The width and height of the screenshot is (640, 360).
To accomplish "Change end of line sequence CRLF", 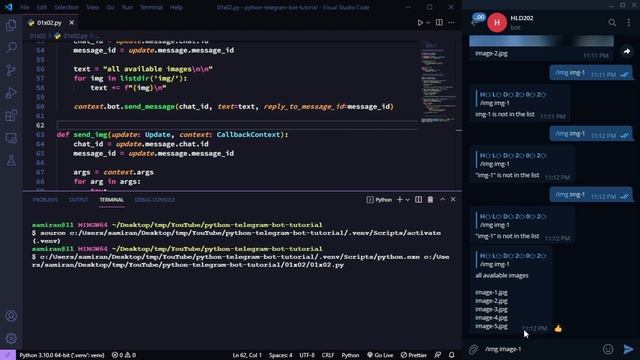I will [328, 355].
